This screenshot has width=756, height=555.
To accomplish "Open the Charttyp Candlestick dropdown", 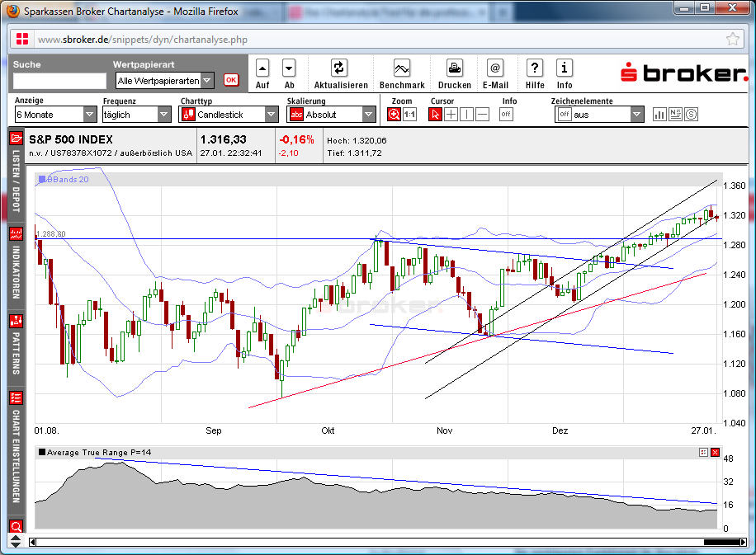I will tap(228, 115).
